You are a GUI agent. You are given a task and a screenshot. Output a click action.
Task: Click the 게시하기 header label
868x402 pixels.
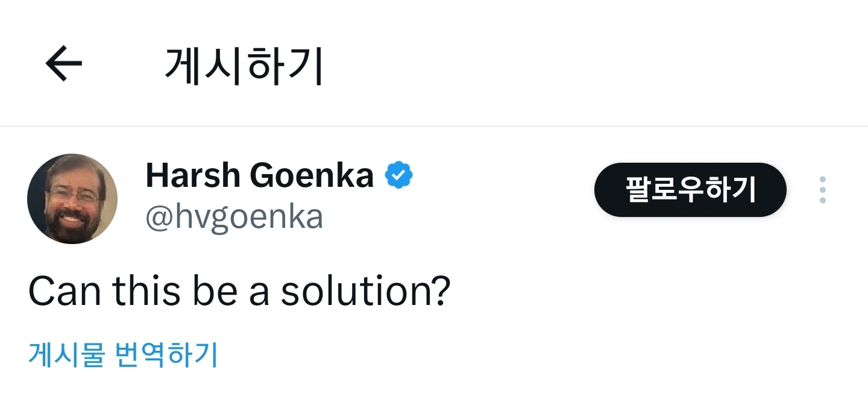[244, 64]
